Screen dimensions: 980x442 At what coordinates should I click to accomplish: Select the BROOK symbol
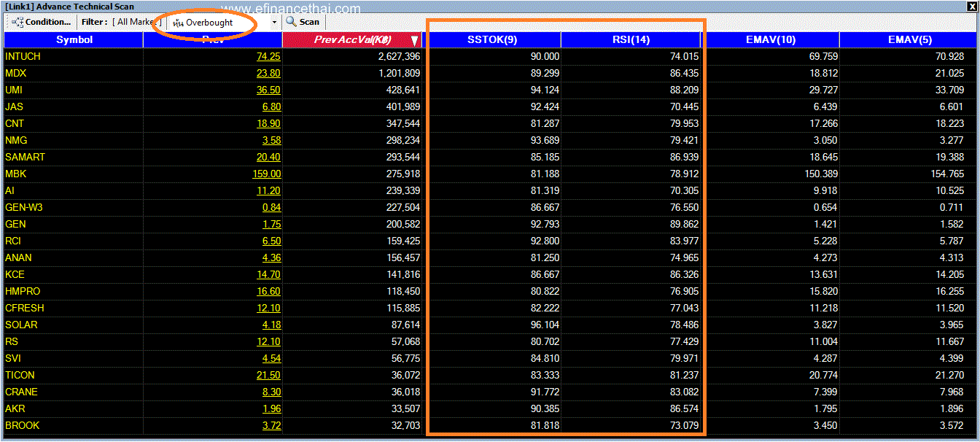click(22, 425)
